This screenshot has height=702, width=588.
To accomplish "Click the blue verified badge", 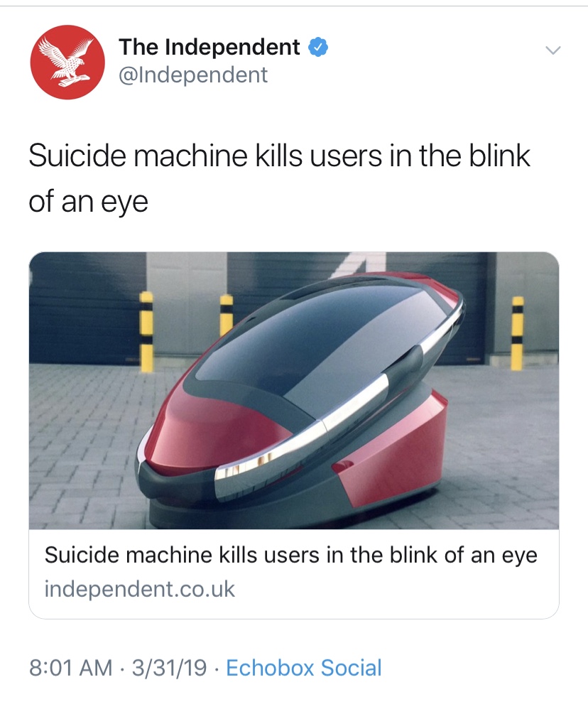I will pos(319,48).
